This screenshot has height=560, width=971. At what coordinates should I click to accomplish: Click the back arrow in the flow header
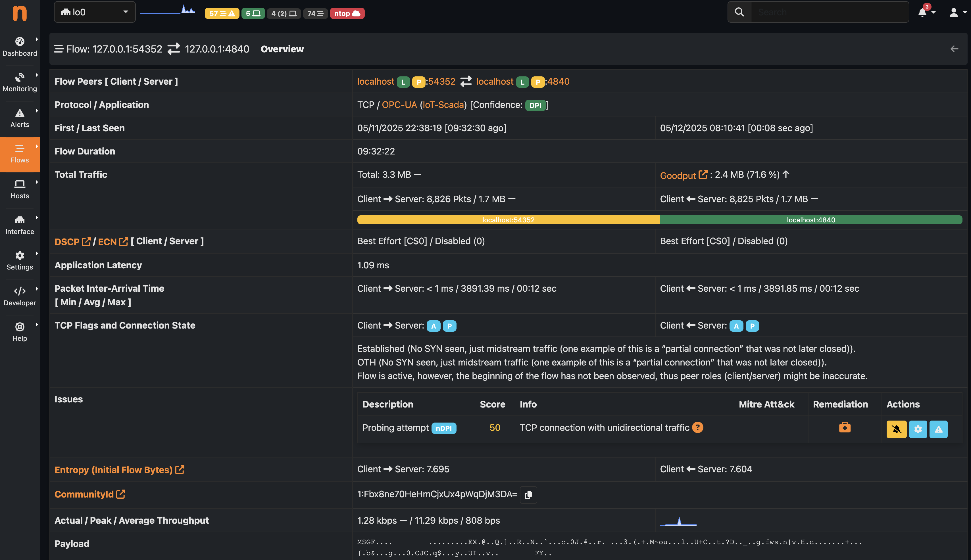tap(955, 49)
